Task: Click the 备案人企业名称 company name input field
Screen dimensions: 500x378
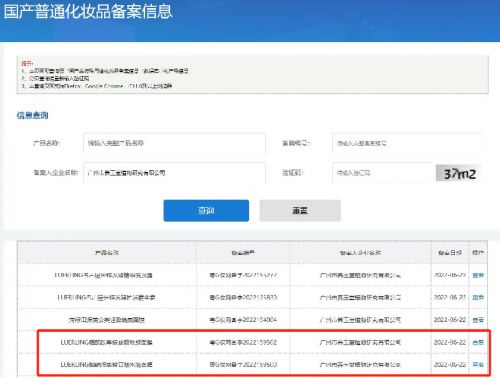Action: [174, 173]
